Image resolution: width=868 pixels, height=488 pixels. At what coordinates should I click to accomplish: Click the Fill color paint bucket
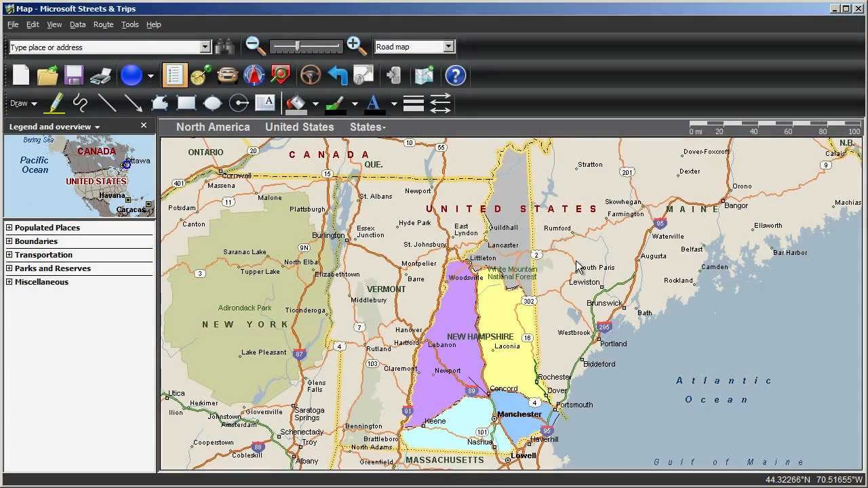[296, 104]
